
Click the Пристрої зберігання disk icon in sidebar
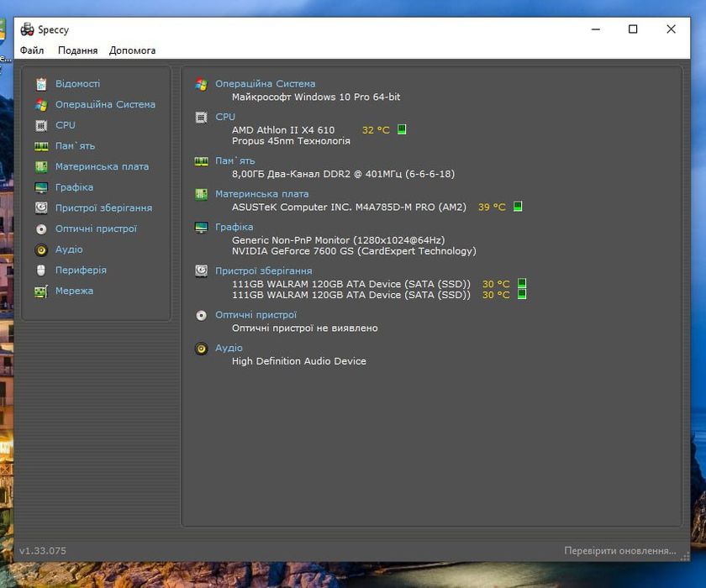coord(41,207)
